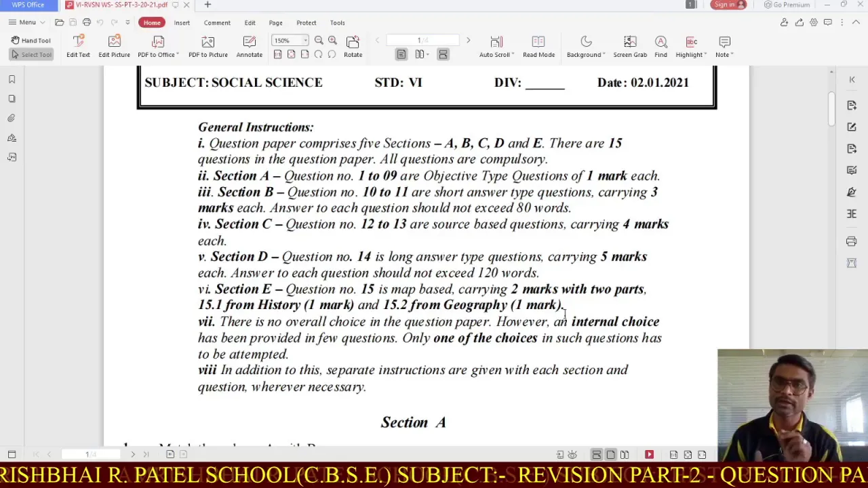Open settings gear icon in ribbon
Viewport: 868px width, 488px height.
(813, 22)
